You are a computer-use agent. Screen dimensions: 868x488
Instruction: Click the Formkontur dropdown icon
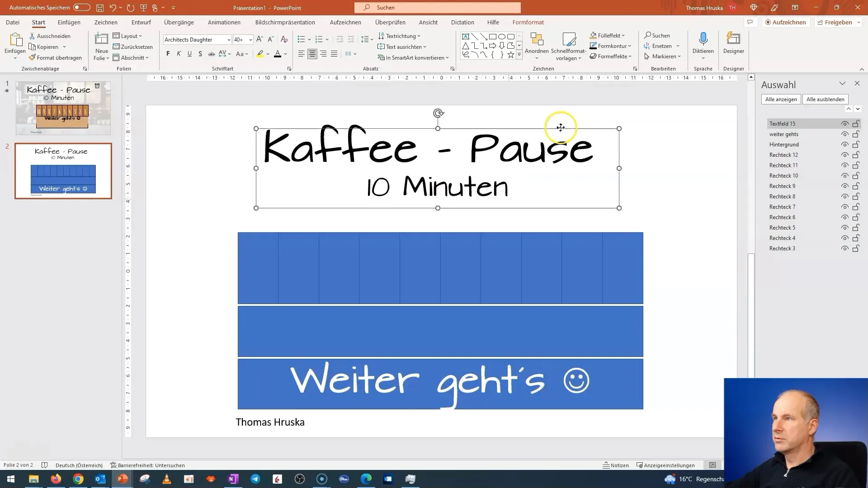[630, 46]
